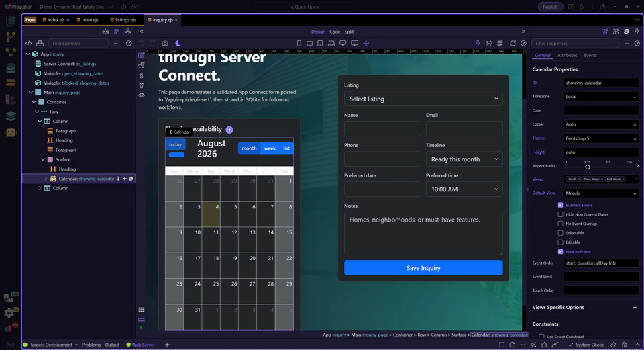Click the Save Inquiry button

click(423, 268)
